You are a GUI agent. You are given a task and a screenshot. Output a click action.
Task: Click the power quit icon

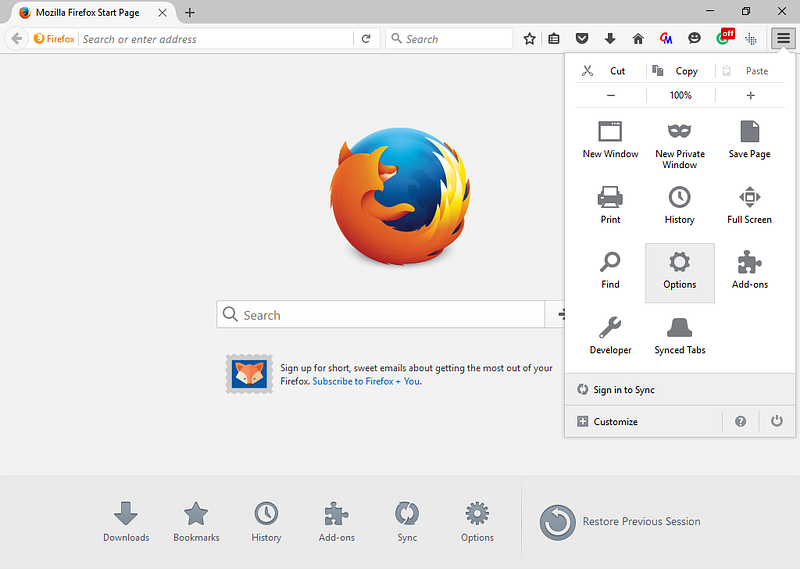click(x=777, y=421)
